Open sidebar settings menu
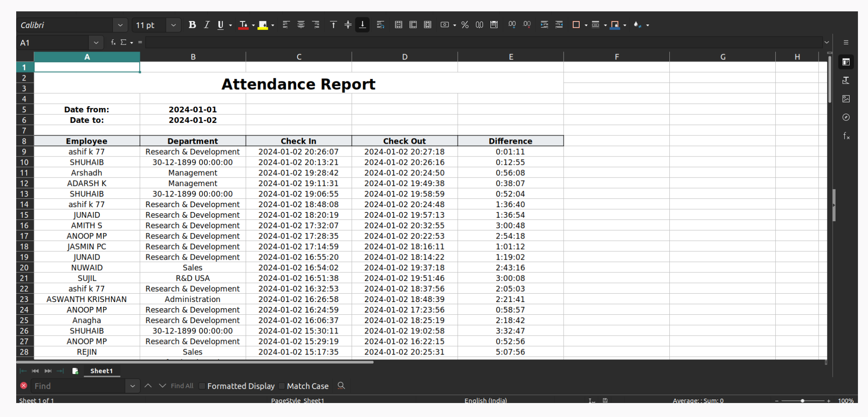This screenshot has width=868, height=417. coord(846,42)
